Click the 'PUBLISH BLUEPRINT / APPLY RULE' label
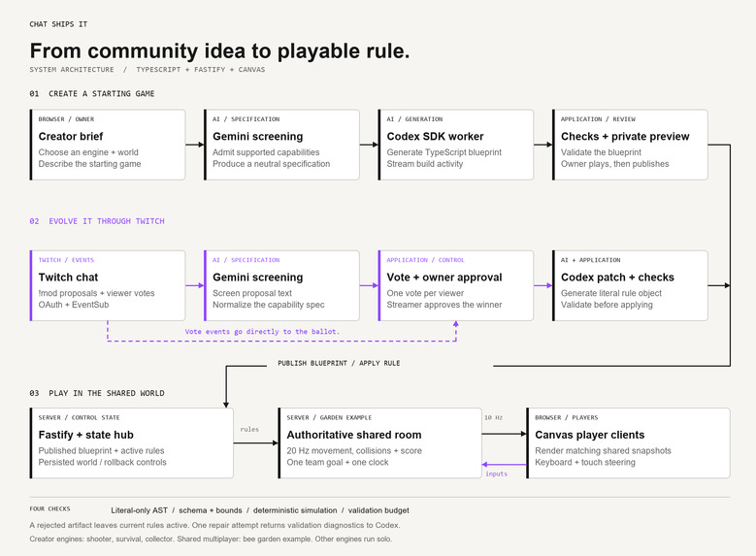This screenshot has width=756, height=556. tap(339, 363)
